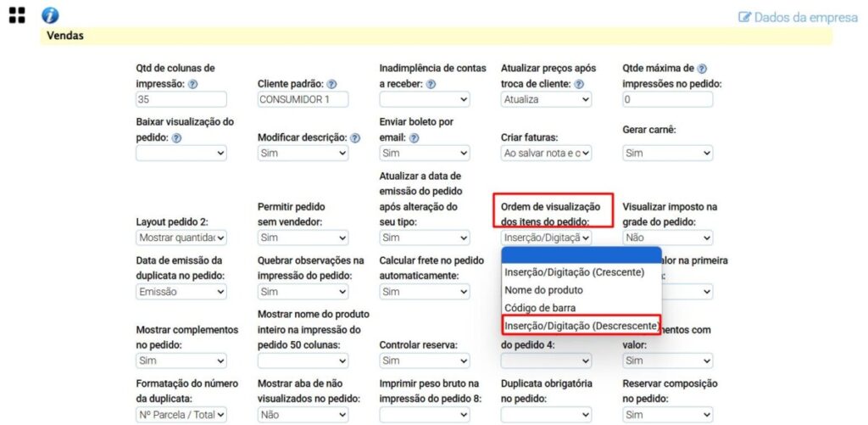Click the Controlar reserva label

419,344
